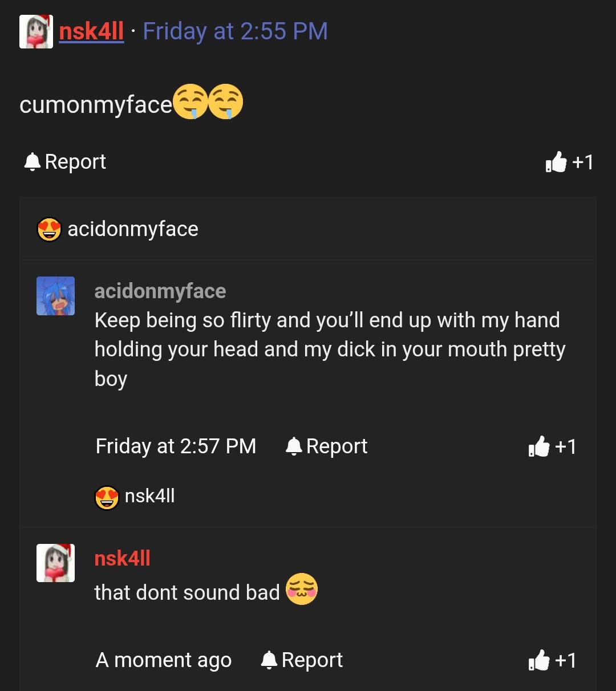This screenshot has height=691, width=616.
Task: Thumbs-up +1 acidonmyface's comment
Action: pos(552,446)
